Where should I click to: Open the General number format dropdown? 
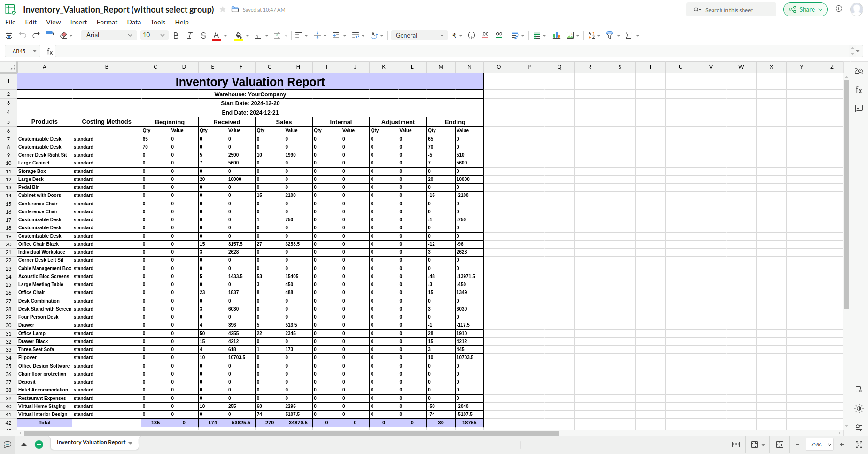click(419, 35)
